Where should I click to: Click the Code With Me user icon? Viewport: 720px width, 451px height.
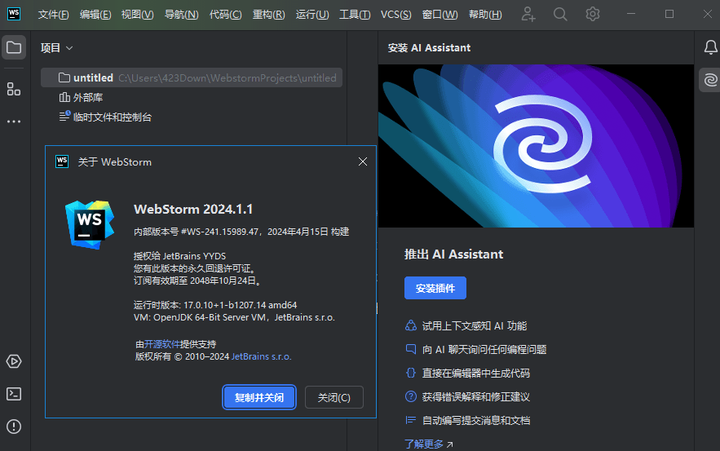click(528, 14)
